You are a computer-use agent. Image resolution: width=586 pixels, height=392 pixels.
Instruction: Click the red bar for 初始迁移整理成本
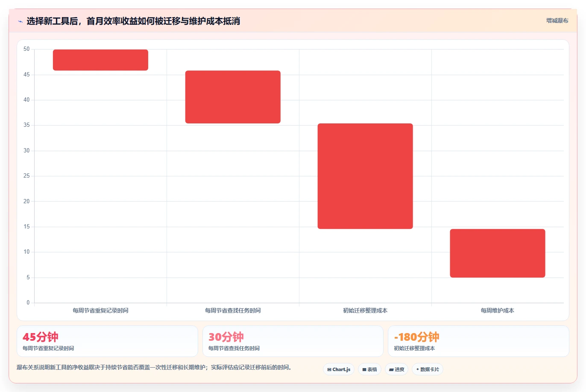click(x=365, y=176)
